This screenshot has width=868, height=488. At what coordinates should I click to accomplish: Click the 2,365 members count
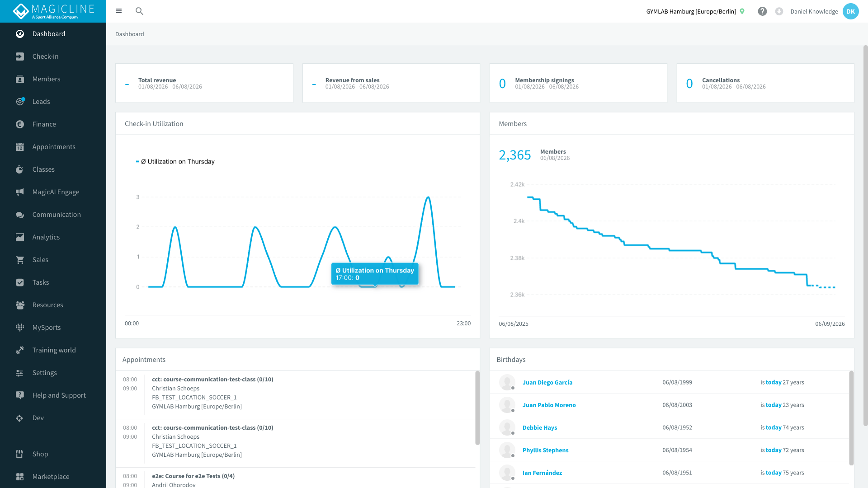[515, 155]
